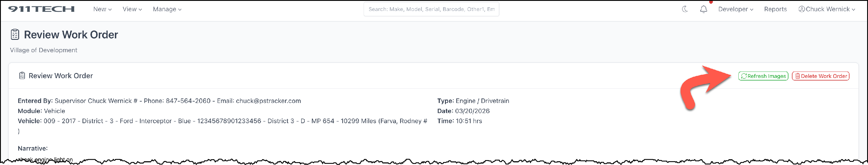868x165 pixels.
Task: Open notifications with the bell icon
Action: (704, 10)
